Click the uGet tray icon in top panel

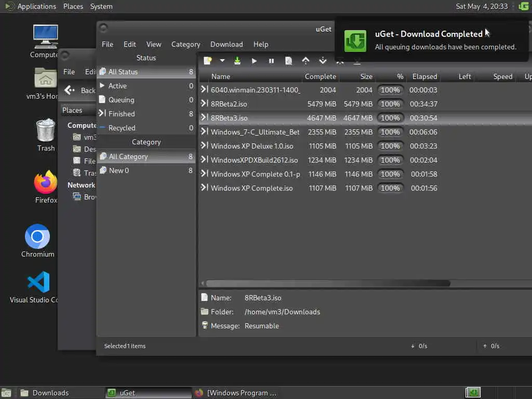[x=524, y=6]
